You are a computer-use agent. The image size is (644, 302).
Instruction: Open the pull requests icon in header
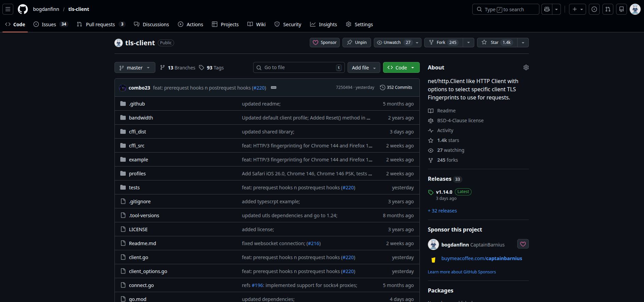click(608, 9)
